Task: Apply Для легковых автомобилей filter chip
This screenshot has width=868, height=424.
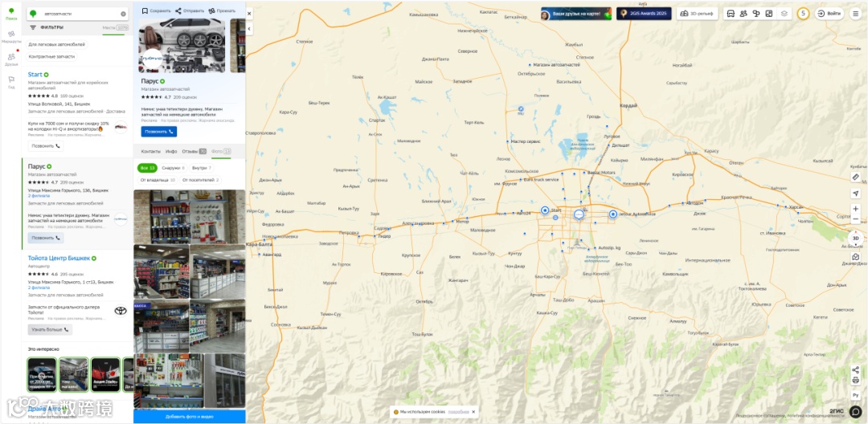Action: coord(56,44)
